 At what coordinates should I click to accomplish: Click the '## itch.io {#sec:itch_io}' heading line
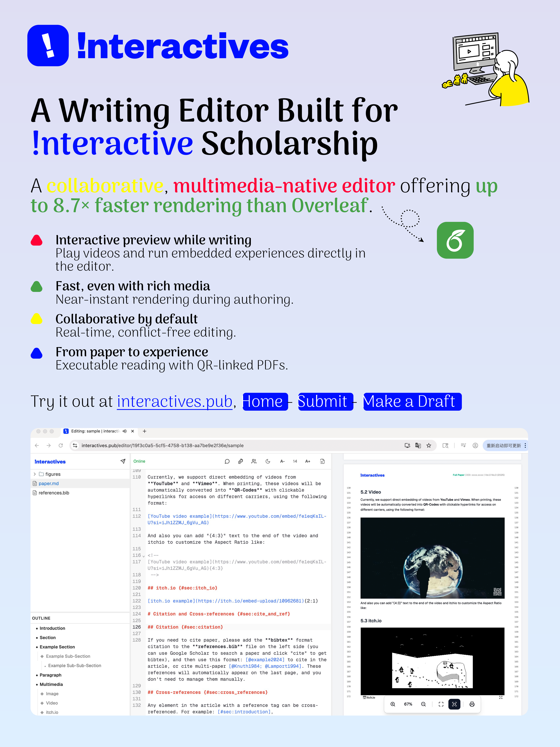click(183, 588)
